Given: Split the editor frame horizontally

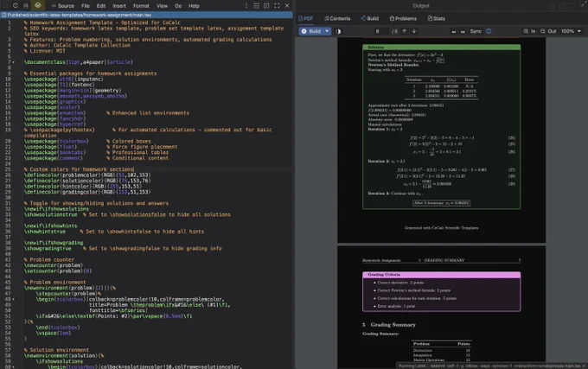Looking at the screenshot, I should tap(256, 6).
